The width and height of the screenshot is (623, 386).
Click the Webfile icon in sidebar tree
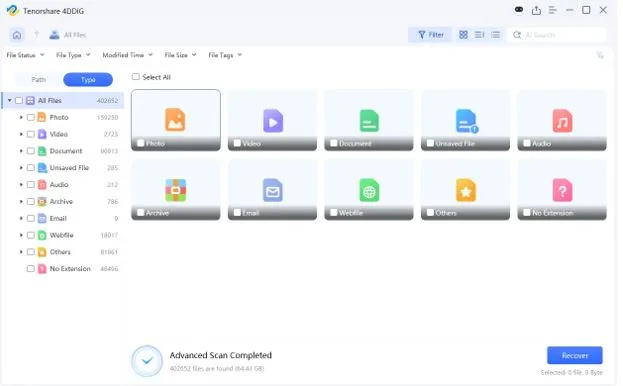coord(42,235)
